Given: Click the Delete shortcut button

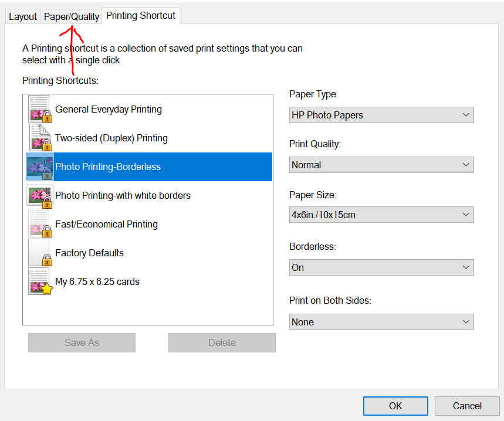Looking at the screenshot, I should (222, 343).
